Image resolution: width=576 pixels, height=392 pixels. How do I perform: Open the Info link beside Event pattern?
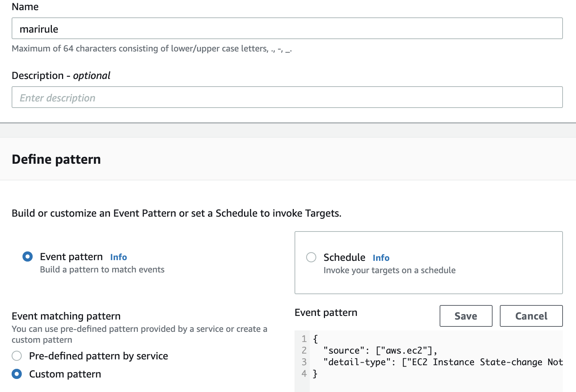(x=118, y=257)
